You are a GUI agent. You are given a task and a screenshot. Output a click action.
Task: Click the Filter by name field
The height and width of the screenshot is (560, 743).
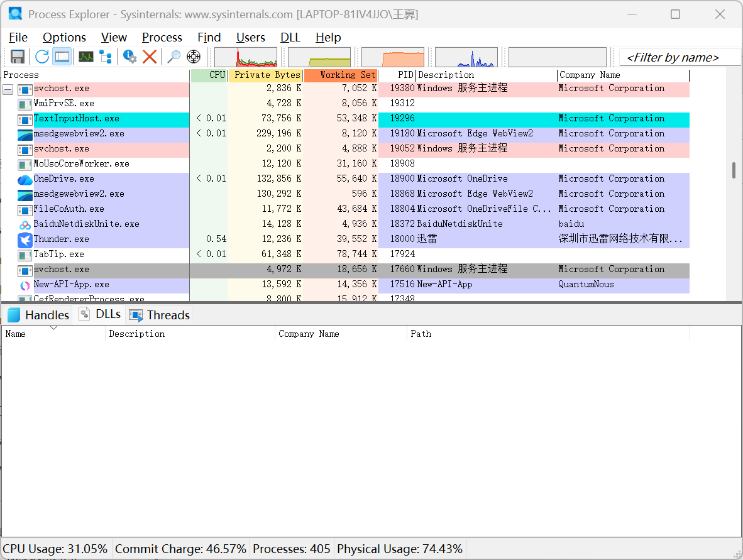point(680,57)
